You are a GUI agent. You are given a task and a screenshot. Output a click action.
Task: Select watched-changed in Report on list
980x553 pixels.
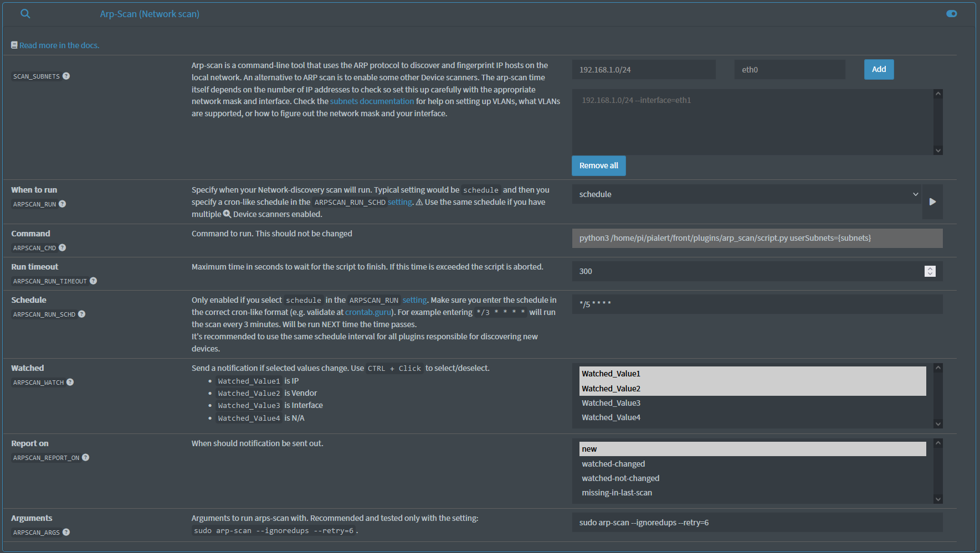click(x=613, y=464)
